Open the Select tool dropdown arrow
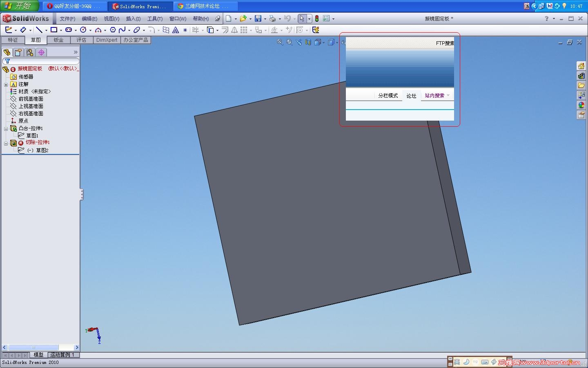 tap(309, 19)
